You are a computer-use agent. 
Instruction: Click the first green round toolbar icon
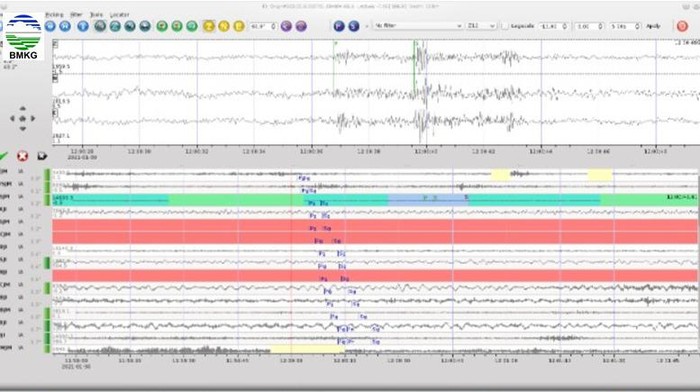[x=162, y=26]
